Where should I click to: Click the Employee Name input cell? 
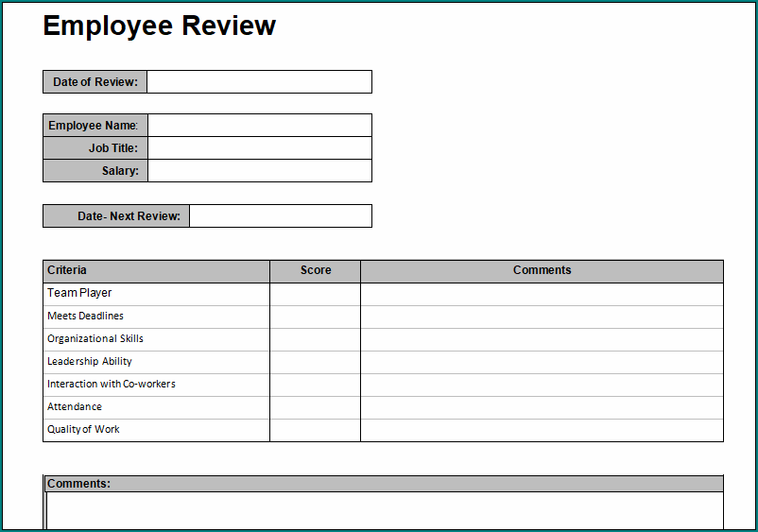click(260, 125)
